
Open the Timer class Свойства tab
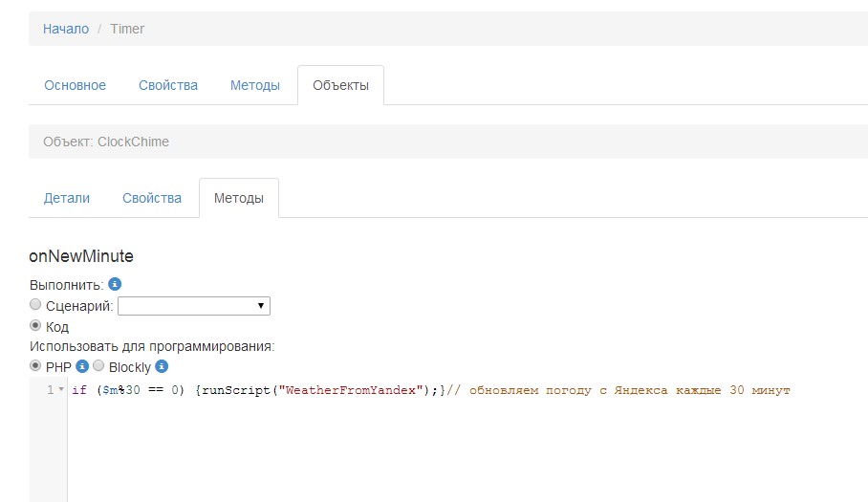pos(168,85)
